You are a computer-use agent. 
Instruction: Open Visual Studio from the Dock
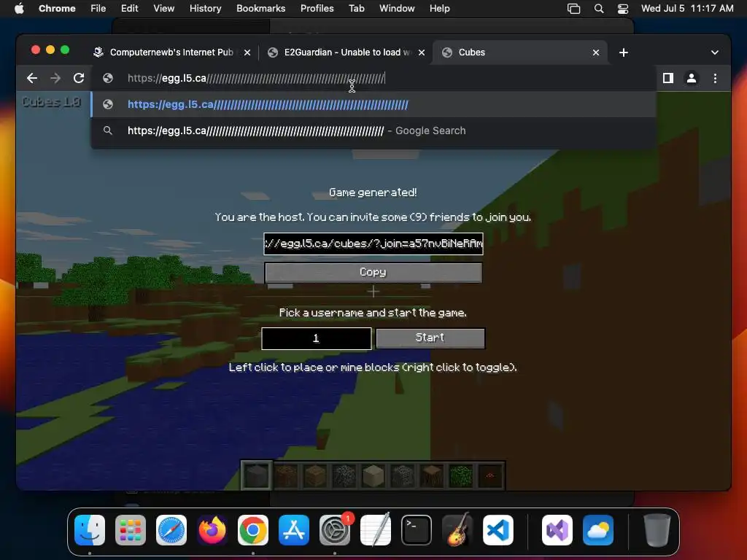(557, 530)
